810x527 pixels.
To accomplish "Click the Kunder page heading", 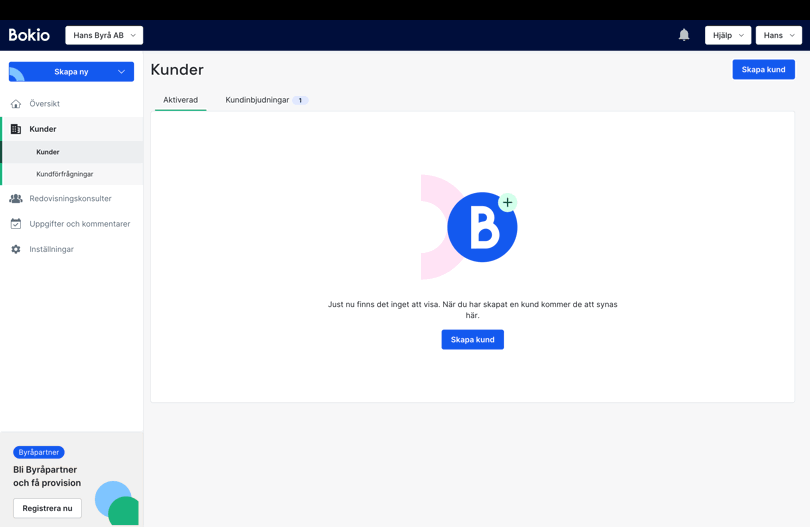I will (177, 70).
